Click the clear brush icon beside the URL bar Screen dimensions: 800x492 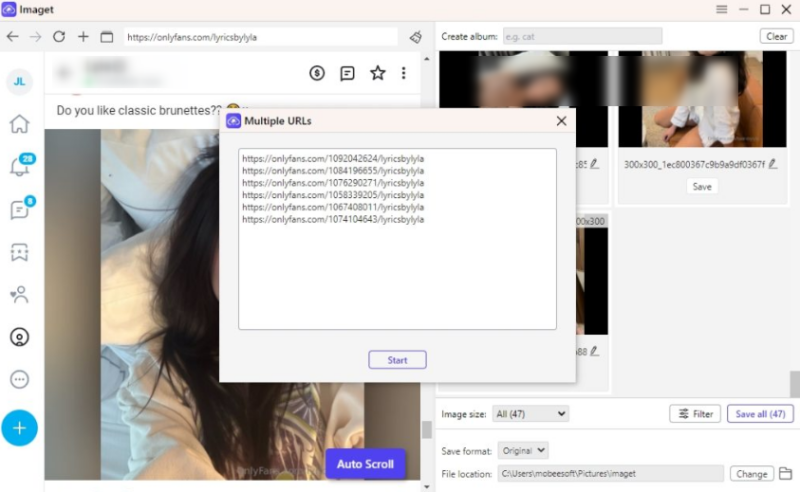tap(416, 37)
